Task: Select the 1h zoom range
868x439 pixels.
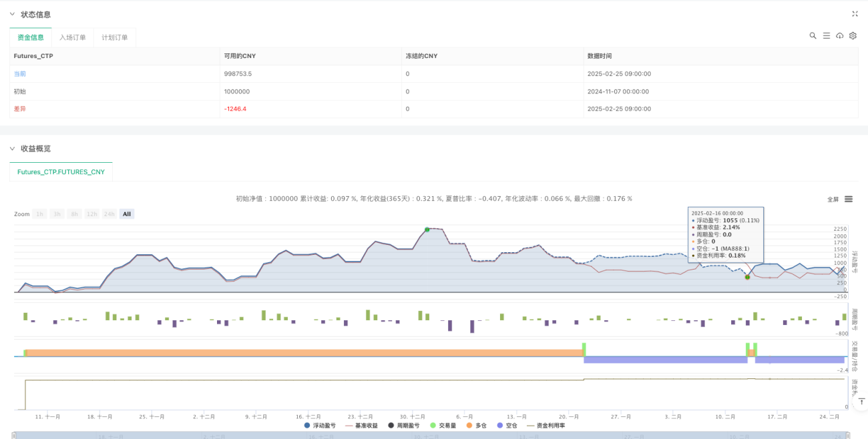Action: click(40, 214)
